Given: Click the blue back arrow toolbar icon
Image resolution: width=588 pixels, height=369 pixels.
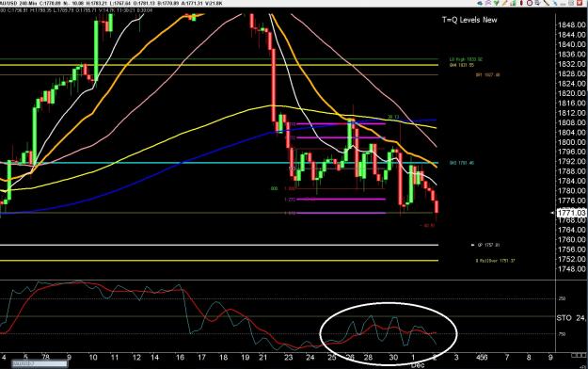Looking at the screenshot, I should tap(479, 3).
